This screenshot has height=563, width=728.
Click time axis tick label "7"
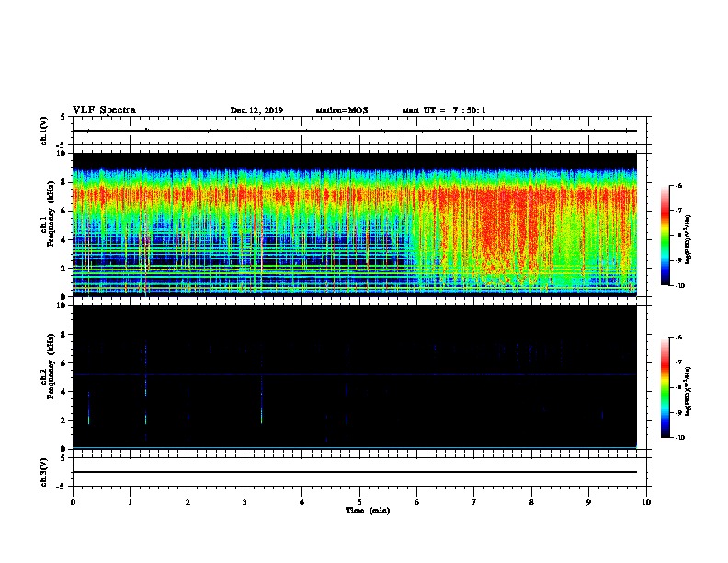[x=474, y=502]
